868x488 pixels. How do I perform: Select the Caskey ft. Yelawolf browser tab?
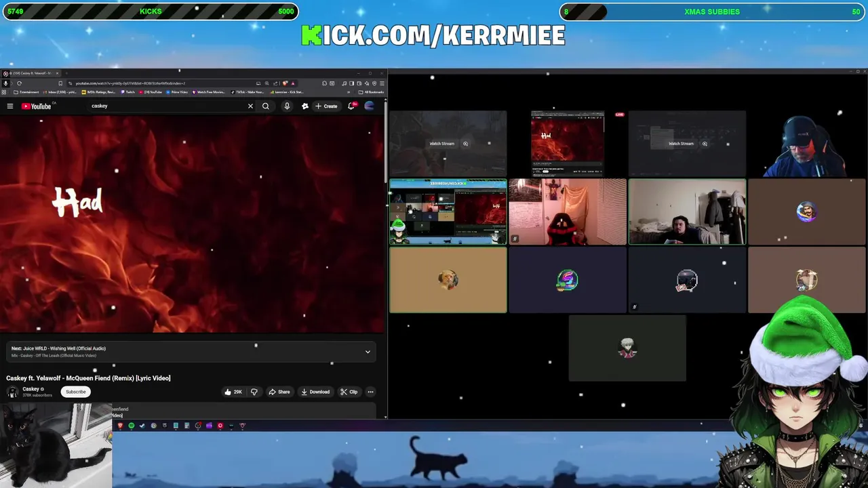click(33, 73)
